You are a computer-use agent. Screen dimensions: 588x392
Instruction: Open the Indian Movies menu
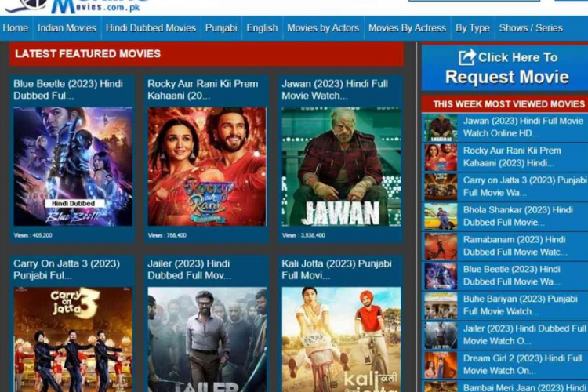pos(67,28)
